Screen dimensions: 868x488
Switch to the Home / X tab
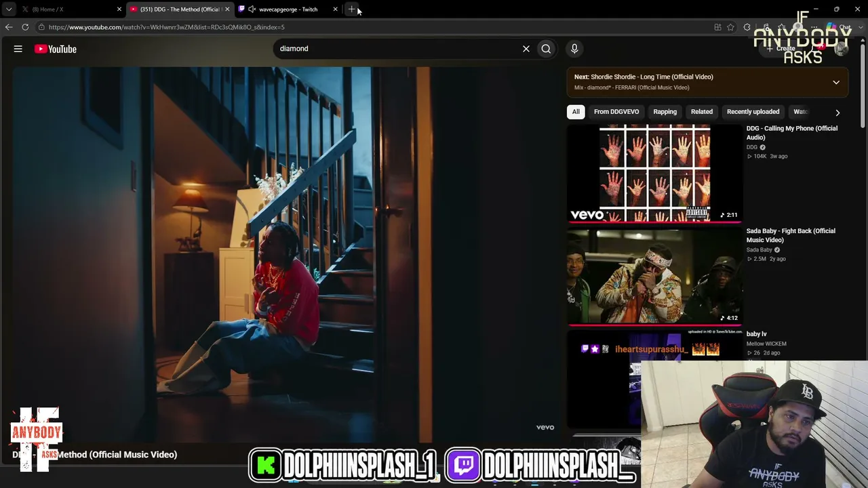[71, 9]
